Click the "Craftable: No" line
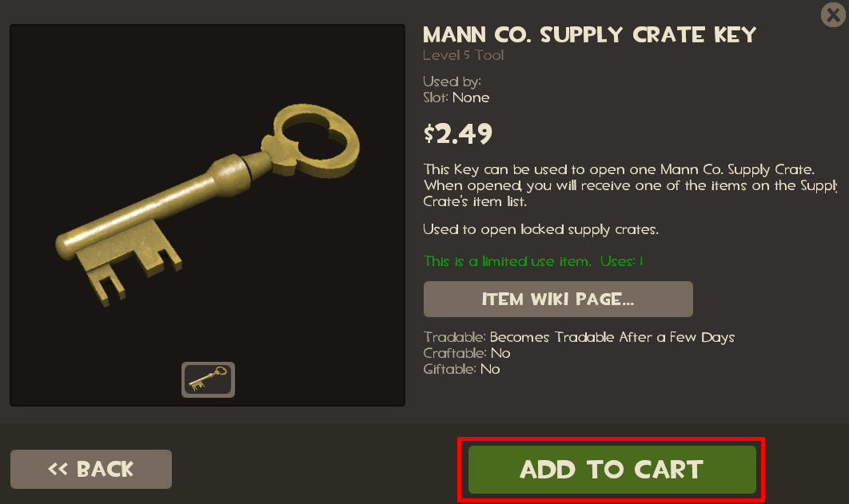849x504 pixels. pyautogui.click(x=467, y=353)
